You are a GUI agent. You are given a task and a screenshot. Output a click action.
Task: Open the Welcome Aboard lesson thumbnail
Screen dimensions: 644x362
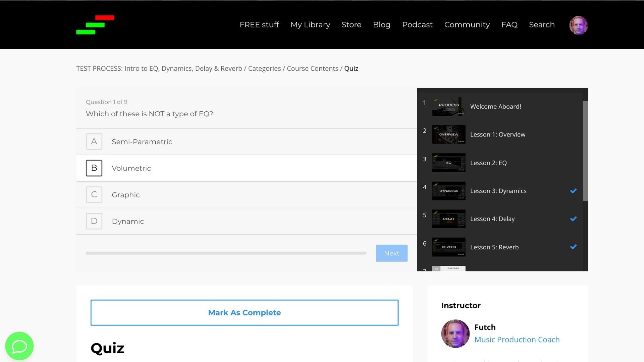(448, 107)
